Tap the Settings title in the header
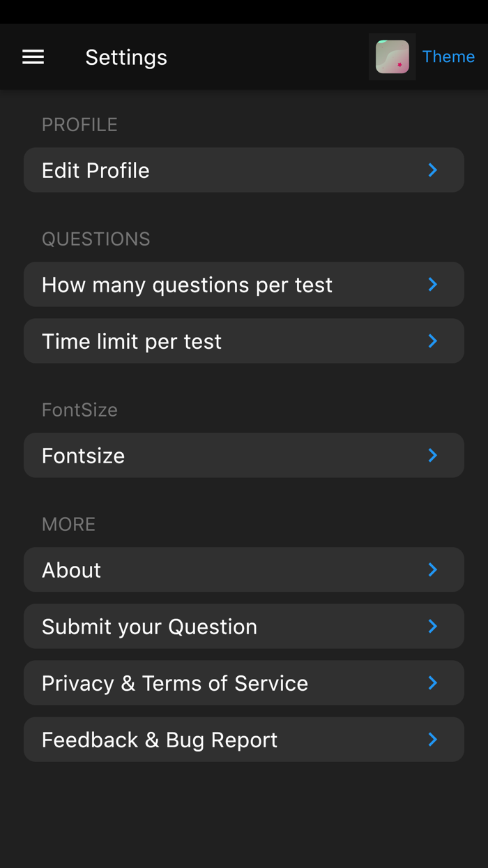This screenshot has width=488, height=868. 126,57
